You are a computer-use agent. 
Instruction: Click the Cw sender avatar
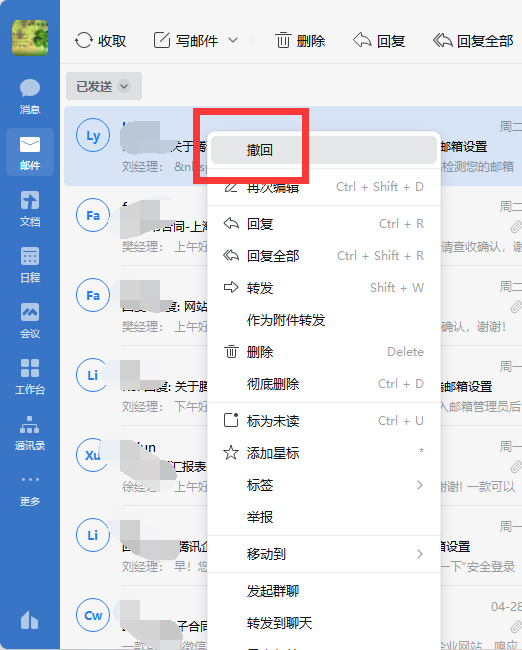[x=93, y=615]
